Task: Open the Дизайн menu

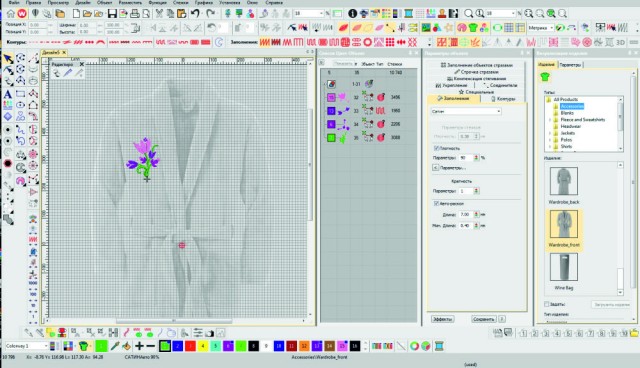Action: pyautogui.click(x=83, y=2)
